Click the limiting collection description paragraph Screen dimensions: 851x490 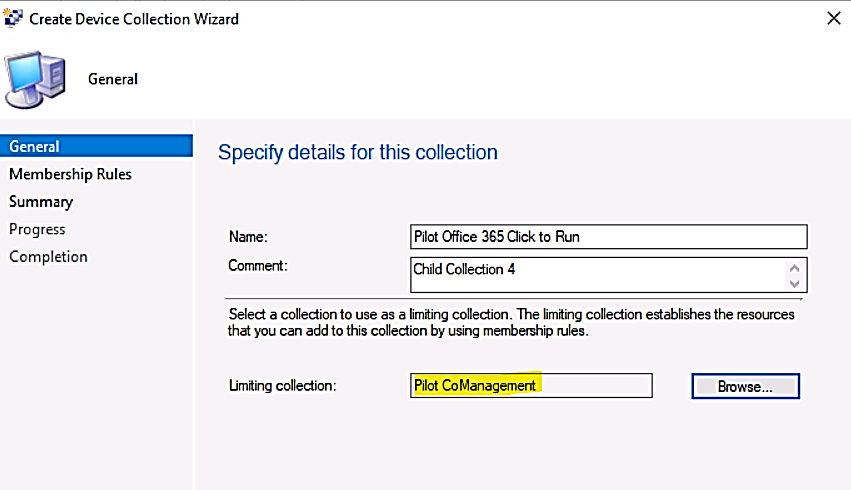(511, 322)
